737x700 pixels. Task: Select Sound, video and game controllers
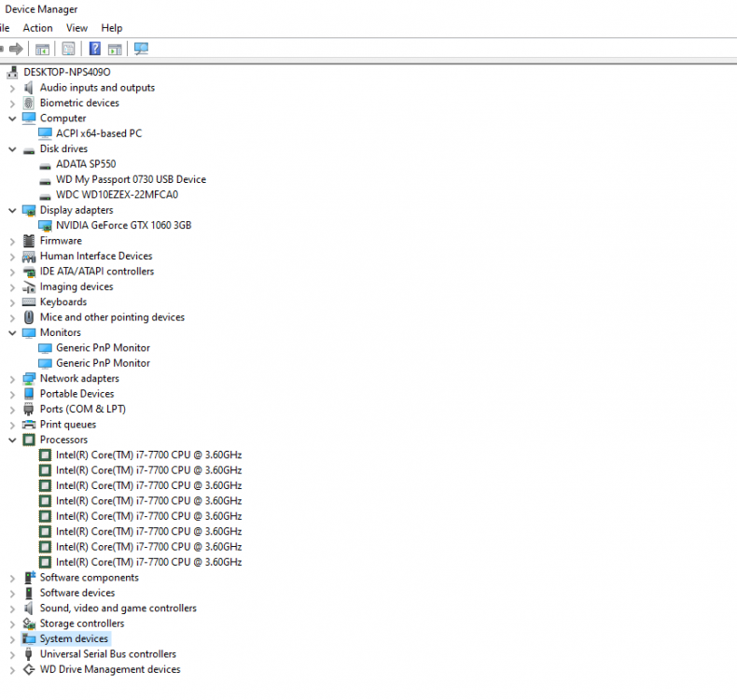tap(118, 609)
